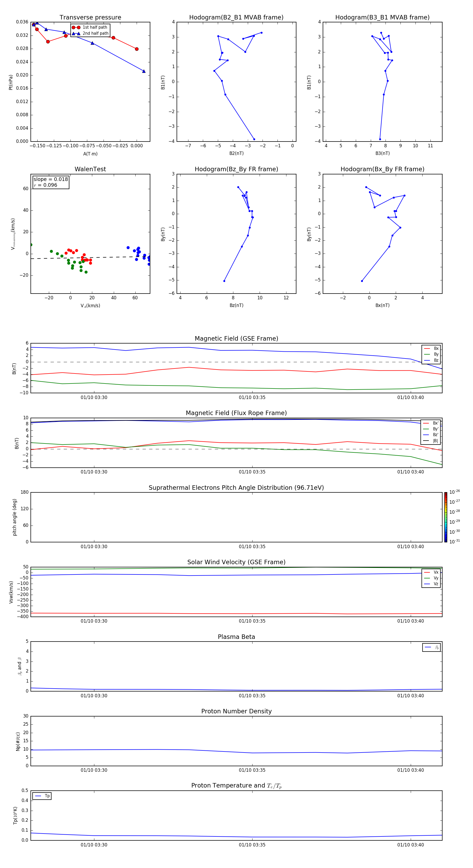Click the "Magnetic Field (Flux Rope Frame)" title
Viewport: 473px width, 868px height.
point(236,413)
